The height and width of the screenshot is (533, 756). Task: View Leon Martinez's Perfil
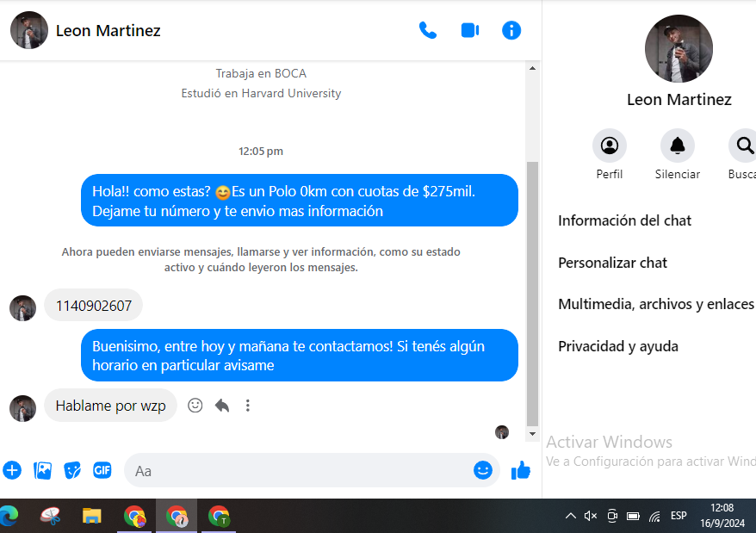[x=610, y=146]
